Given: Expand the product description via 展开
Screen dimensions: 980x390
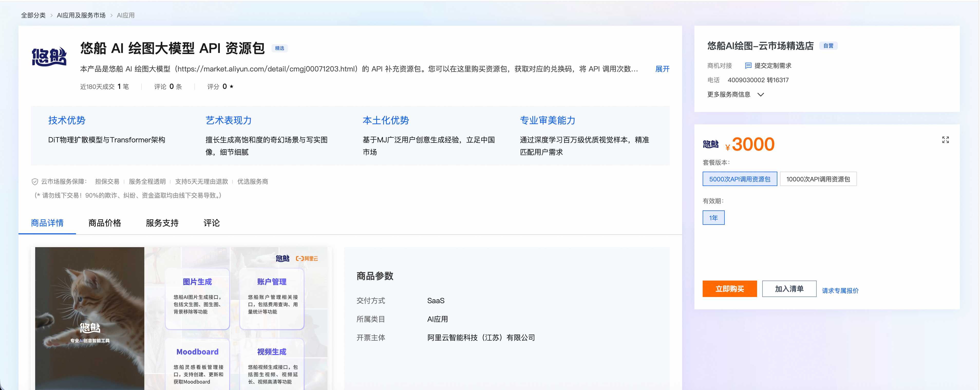Looking at the screenshot, I should pyautogui.click(x=662, y=69).
